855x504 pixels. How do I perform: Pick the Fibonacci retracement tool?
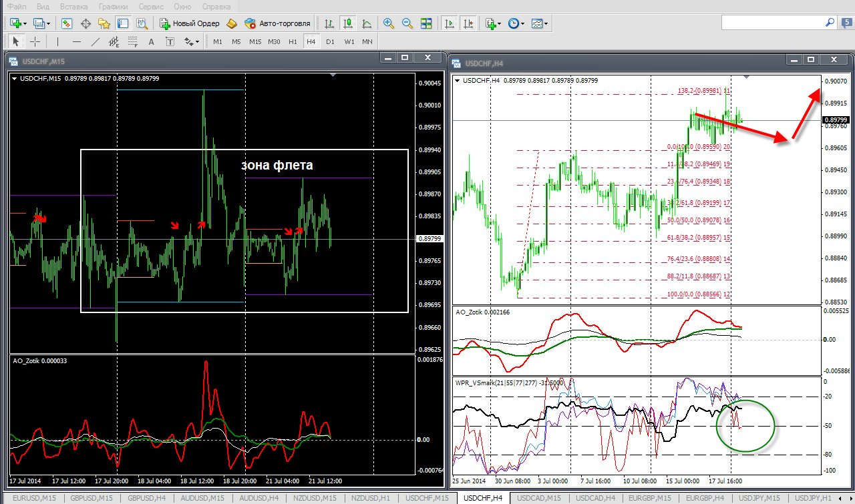[133, 41]
